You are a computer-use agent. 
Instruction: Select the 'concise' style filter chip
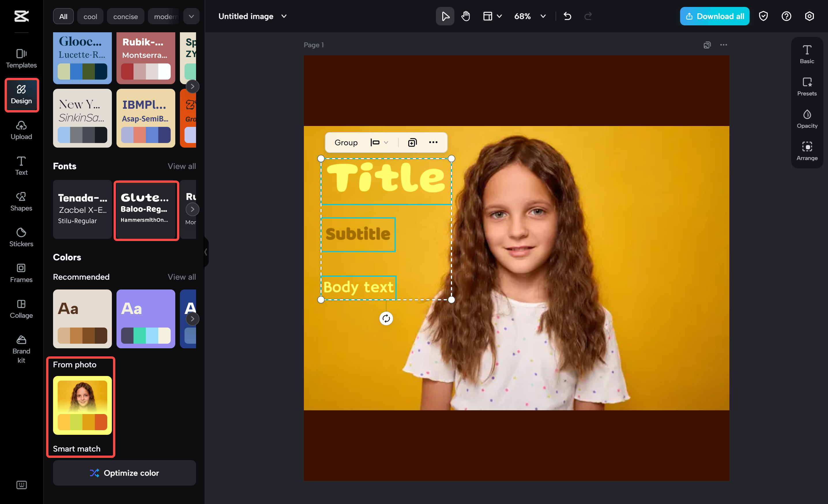click(125, 16)
